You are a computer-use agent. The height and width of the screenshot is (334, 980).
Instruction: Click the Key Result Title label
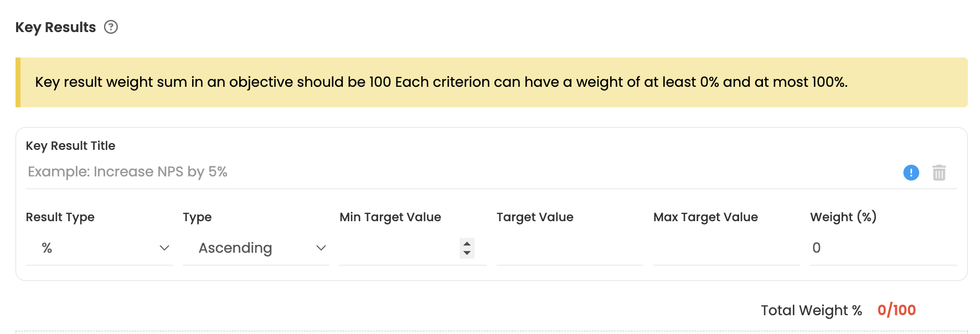coord(70,146)
